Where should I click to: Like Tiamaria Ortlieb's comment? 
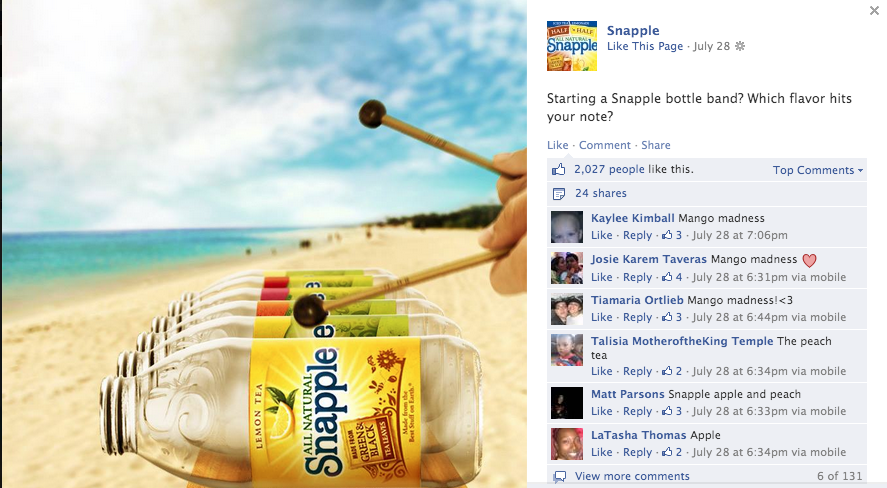click(601, 317)
